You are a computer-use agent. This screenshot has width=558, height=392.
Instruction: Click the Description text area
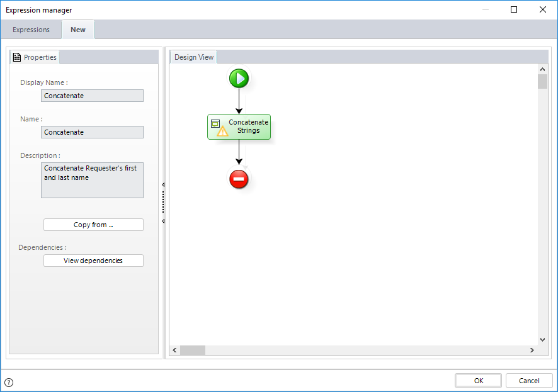click(x=92, y=180)
